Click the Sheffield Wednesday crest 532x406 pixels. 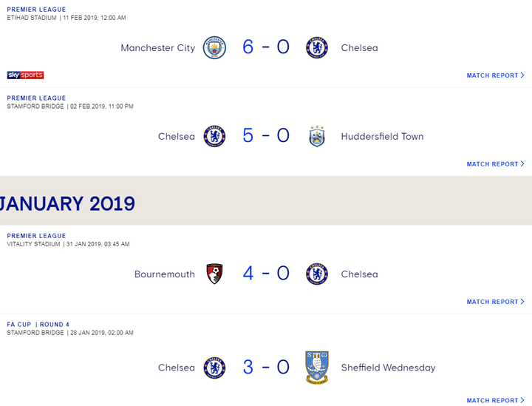[317, 368]
